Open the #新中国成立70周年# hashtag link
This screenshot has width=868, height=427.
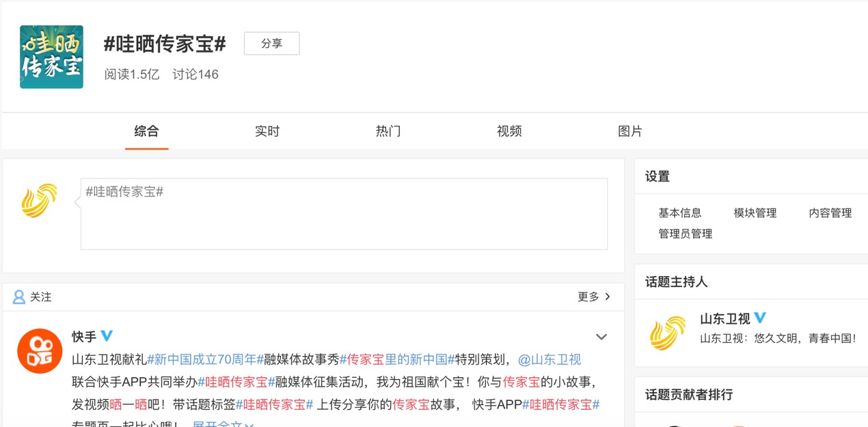pos(205,359)
